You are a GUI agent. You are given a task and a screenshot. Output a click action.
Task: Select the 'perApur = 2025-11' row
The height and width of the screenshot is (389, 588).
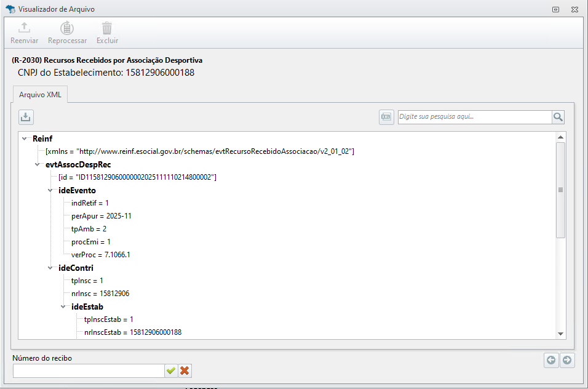pos(101,216)
